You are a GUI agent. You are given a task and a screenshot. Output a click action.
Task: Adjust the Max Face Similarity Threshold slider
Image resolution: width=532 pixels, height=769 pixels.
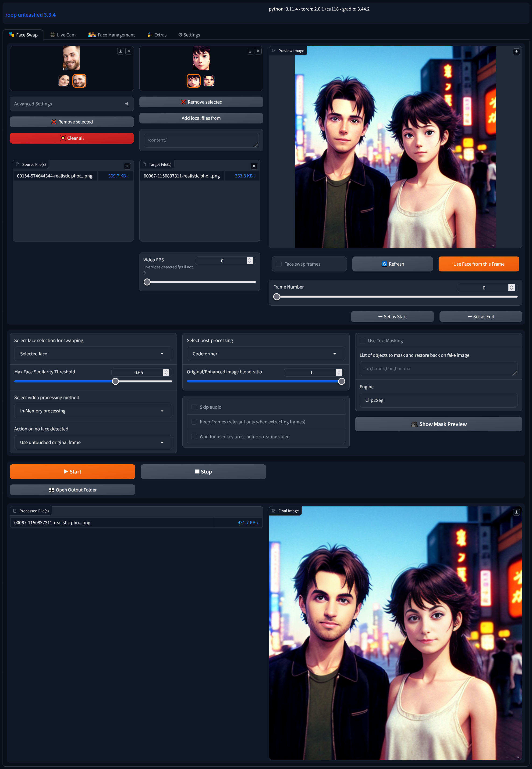(x=116, y=381)
